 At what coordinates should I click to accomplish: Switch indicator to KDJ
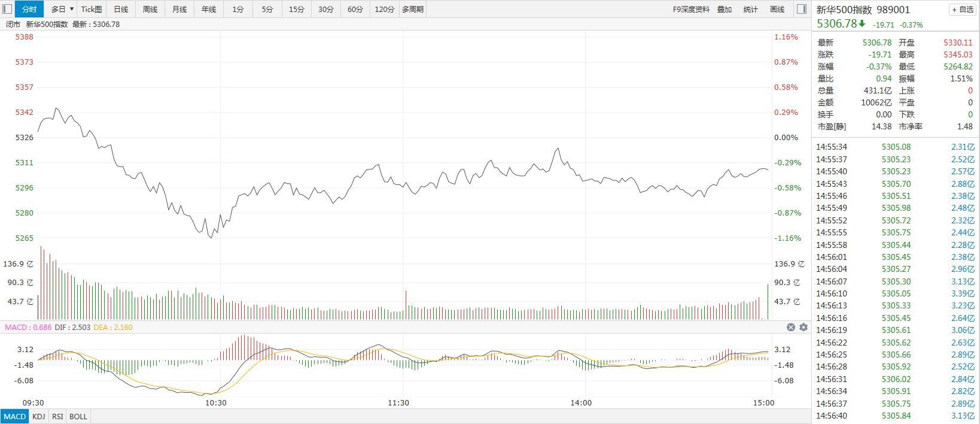[39, 416]
